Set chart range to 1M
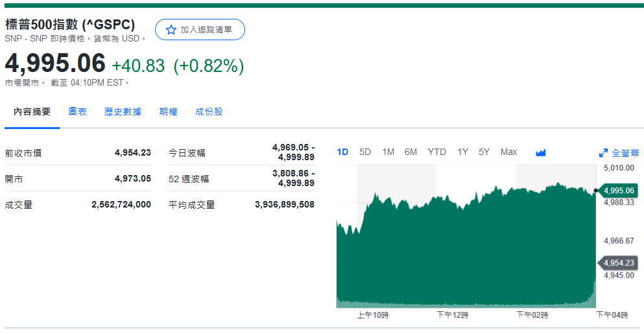The image size is (644, 334). coord(388,152)
